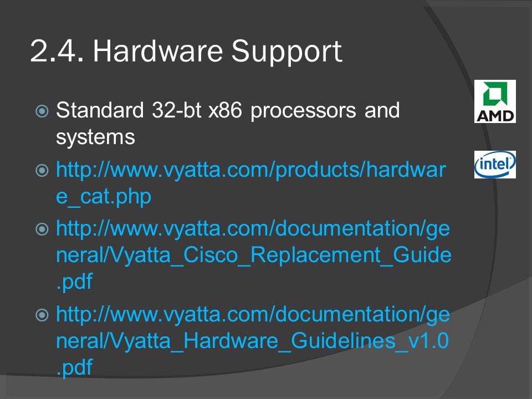Open the vyatta.com/products/hardware_cat.php link
532x399 pixels.
pyautogui.click(x=250, y=170)
